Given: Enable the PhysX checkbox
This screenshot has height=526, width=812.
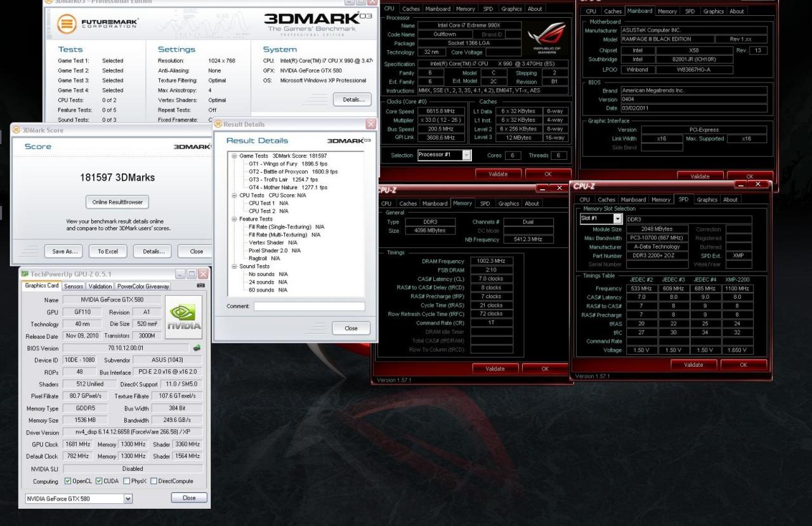Looking at the screenshot, I should tap(126, 481).
